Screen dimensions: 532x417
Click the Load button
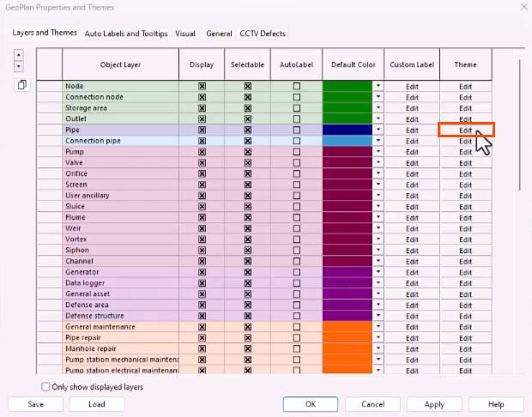[x=97, y=404]
